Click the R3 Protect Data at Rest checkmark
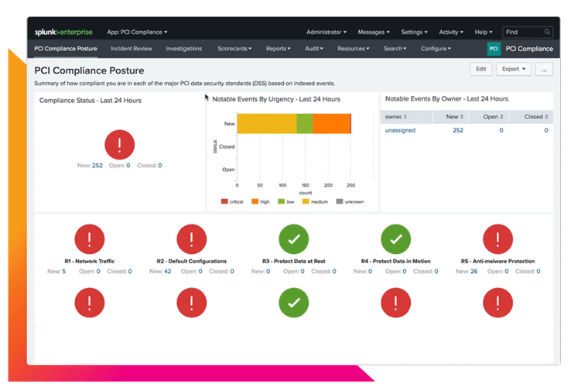 (293, 238)
